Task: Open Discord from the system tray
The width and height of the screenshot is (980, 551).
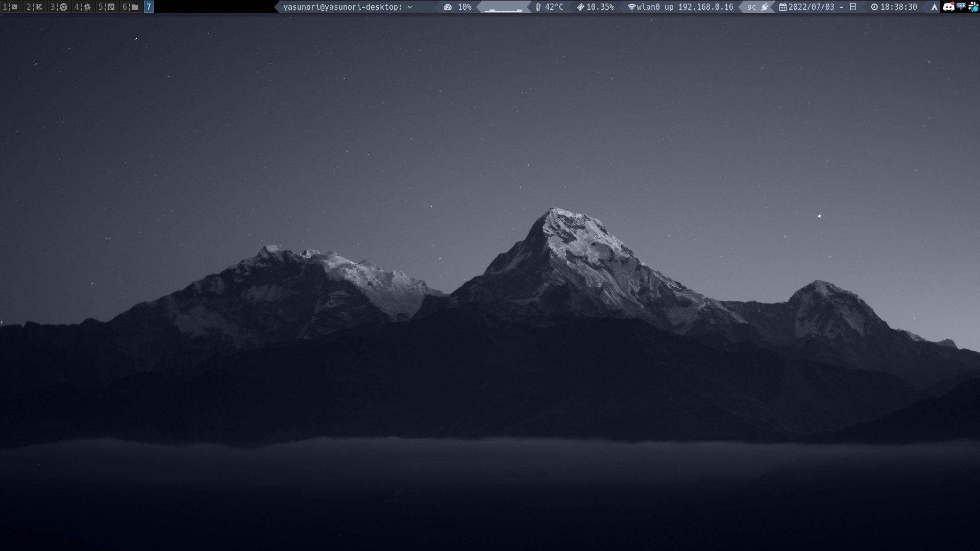Action: [948, 7]
